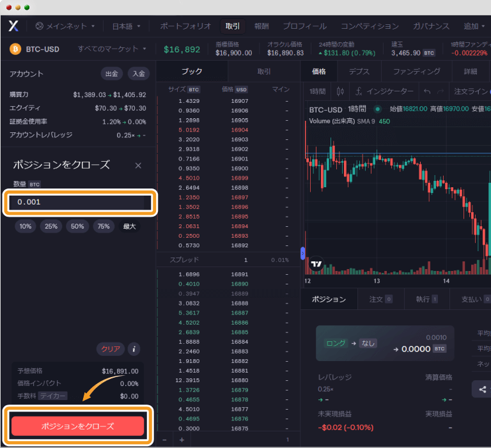Click the Volume (出来高) SMA 9 indicator label

(341, 121)
